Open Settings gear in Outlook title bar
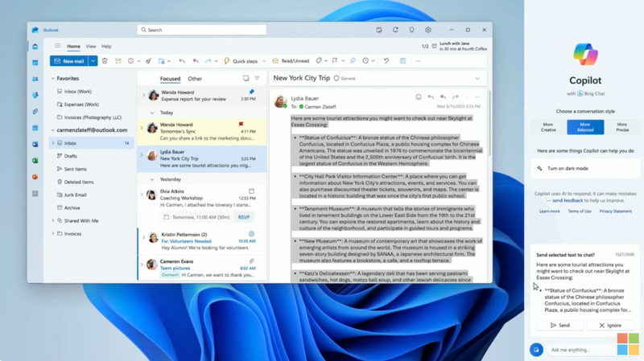The height and width of the screenshot is (361, 644). point(428,30)
